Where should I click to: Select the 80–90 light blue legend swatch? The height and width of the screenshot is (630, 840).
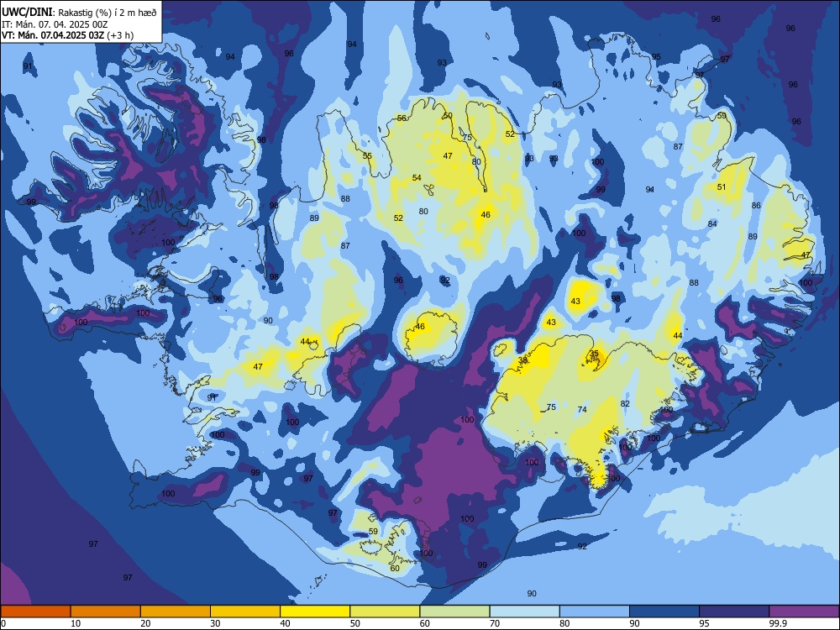[x=595, y=612]
